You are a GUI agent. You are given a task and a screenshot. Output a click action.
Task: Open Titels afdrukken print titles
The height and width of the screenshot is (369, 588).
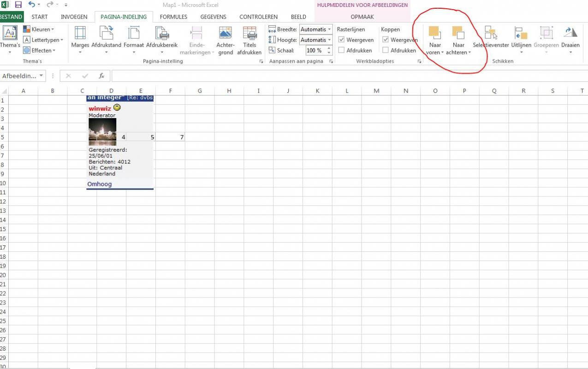249,40
